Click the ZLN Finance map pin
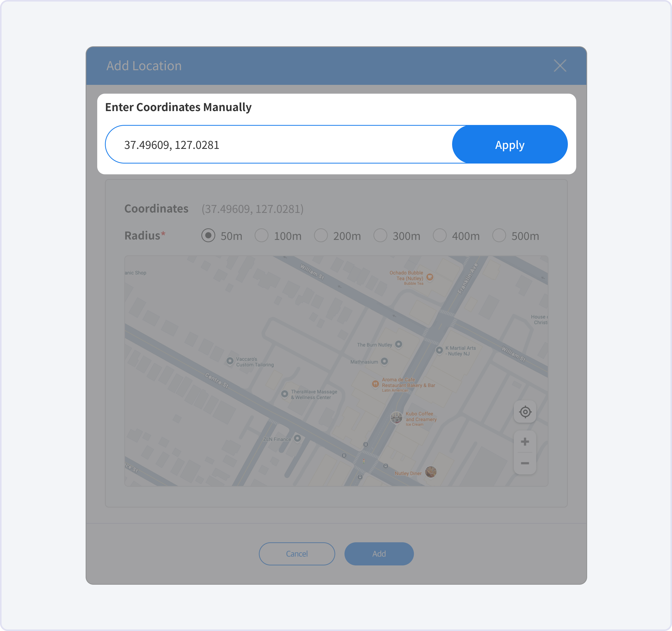 297,438
